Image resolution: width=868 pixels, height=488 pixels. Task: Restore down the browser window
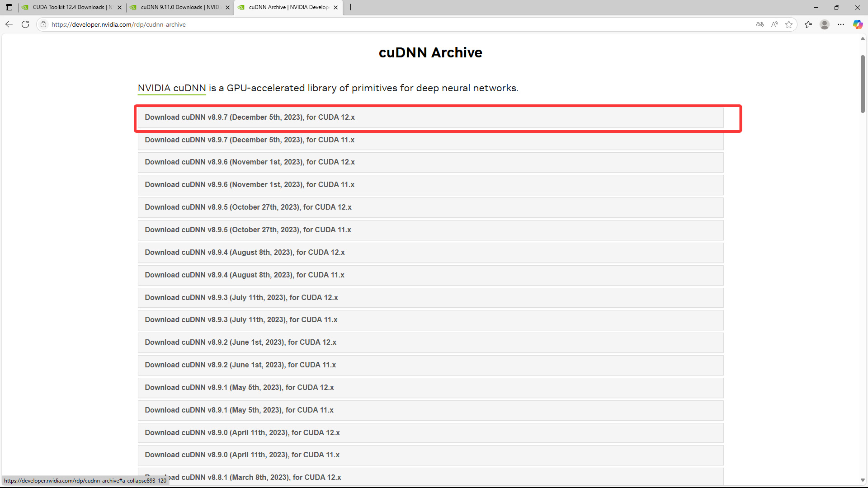click(x=837, y=7)
